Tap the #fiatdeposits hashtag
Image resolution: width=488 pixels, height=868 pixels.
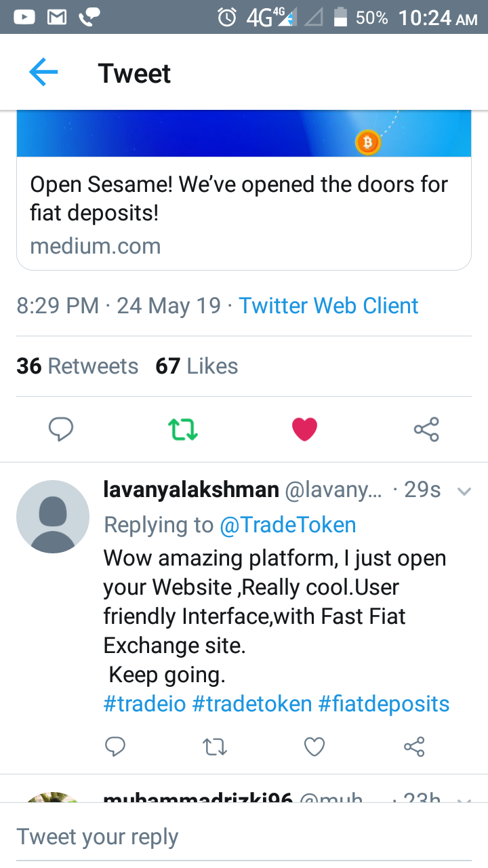(x=384, y=703)
